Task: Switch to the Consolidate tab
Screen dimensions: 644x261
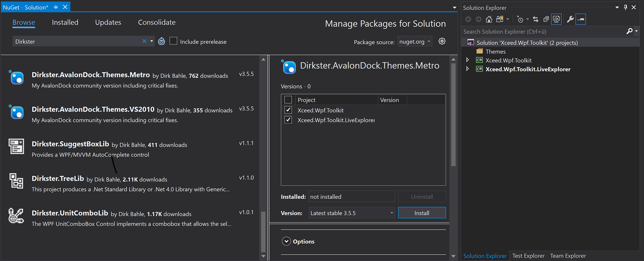Action: [x=157, y=22]
